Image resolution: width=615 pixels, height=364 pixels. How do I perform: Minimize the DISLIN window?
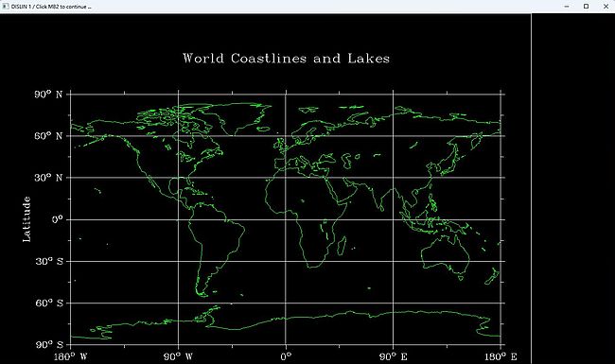(567, 7)
